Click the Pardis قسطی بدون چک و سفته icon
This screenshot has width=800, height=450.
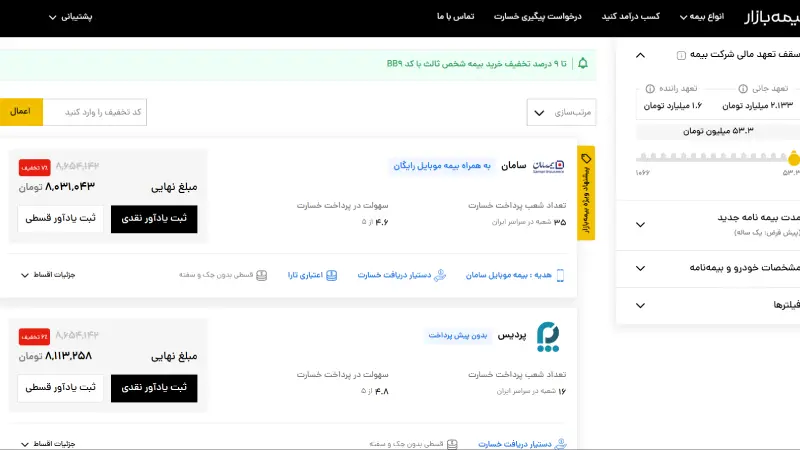click(x=452, y=444)
